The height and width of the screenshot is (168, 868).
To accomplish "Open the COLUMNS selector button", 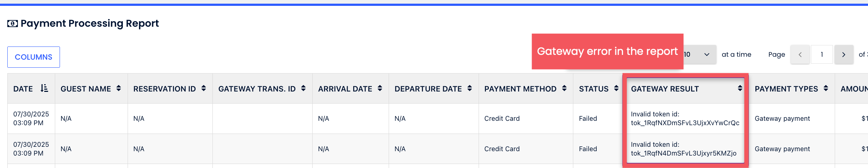I will [x=34, y=57].
